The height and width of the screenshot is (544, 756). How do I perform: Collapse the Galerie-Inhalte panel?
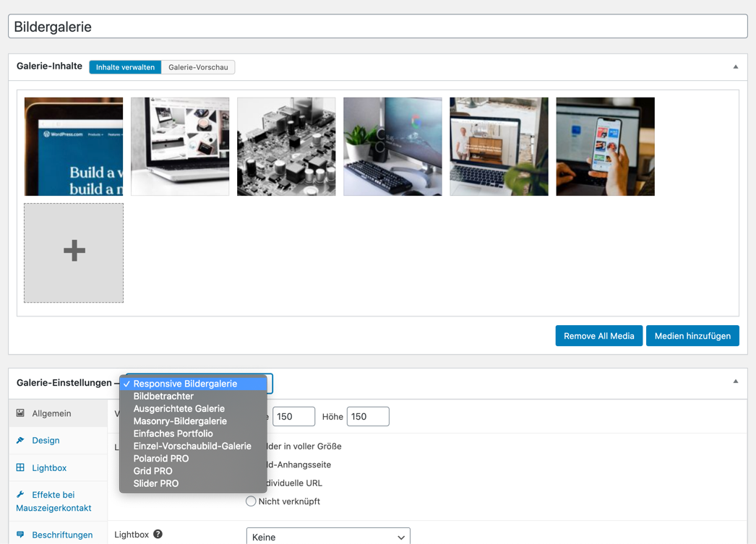(x=736, y=66)
